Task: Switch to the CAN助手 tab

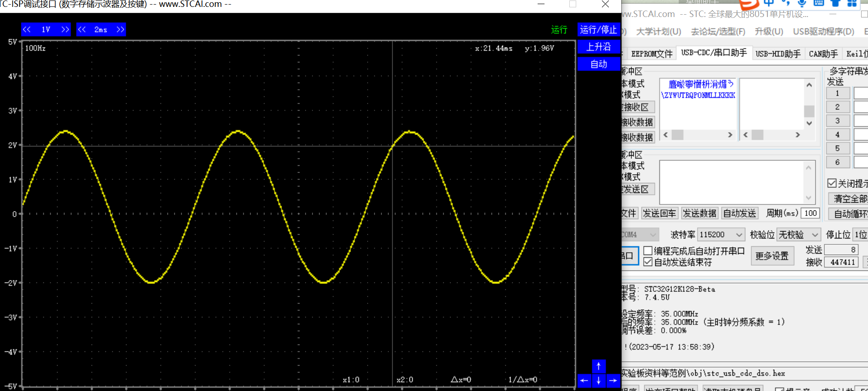Action: pyautogui.click(x=823, y=54)
